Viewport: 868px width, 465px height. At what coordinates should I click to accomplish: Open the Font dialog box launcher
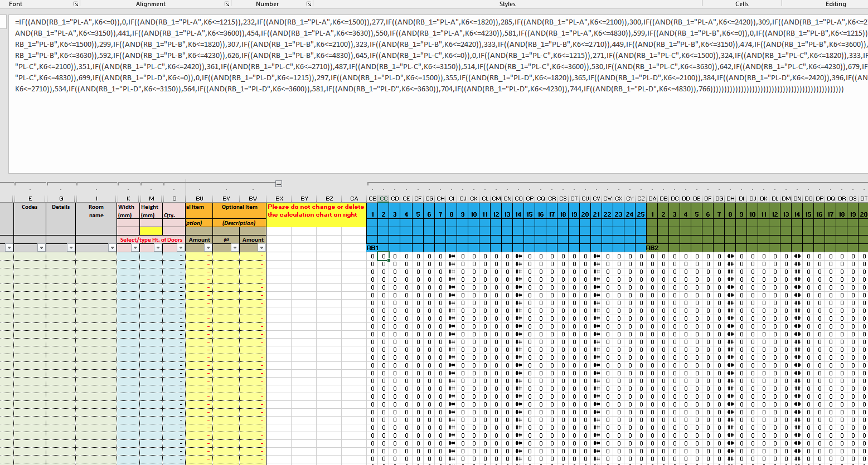point(76,4)
